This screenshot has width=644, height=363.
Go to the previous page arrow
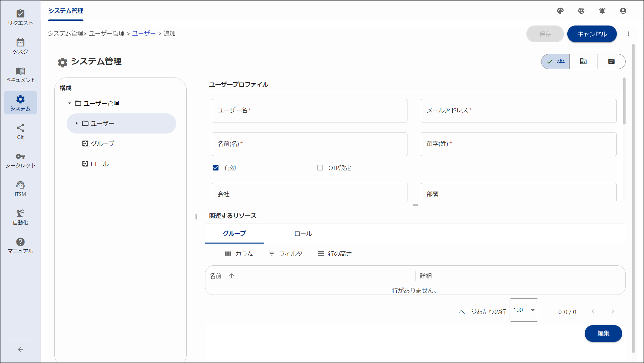(x=593, y=311)
